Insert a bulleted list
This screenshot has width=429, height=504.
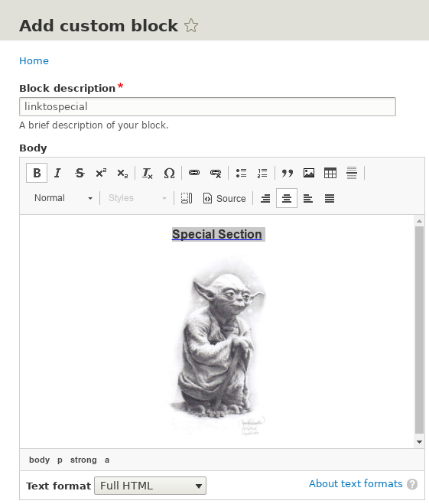pyautogui.click(x=241, y=173)
